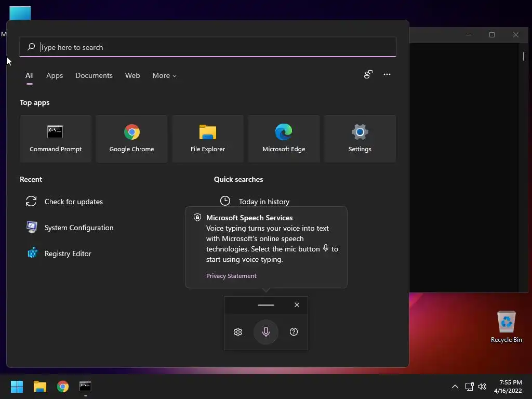The image size is (532, 399).
Task: Minimize the background Command Prompt window
Action: 469,35
